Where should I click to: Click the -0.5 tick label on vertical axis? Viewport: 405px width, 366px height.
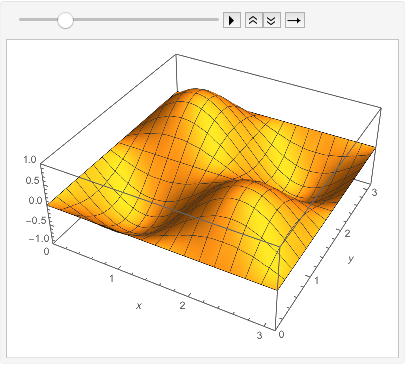click(x=35, y=220)
